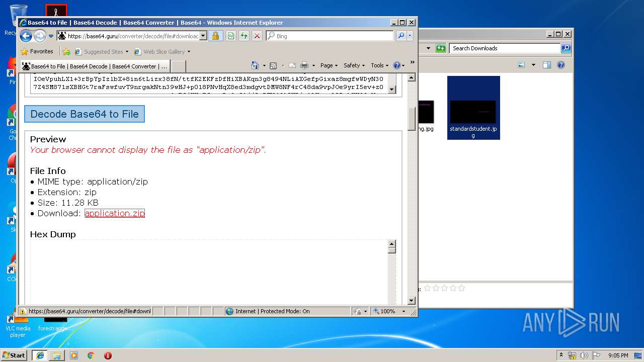Click the IE Forward arrow button

40,36
